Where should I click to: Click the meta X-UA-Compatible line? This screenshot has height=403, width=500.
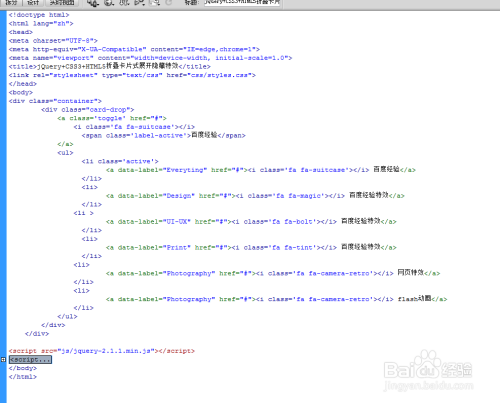134,49
